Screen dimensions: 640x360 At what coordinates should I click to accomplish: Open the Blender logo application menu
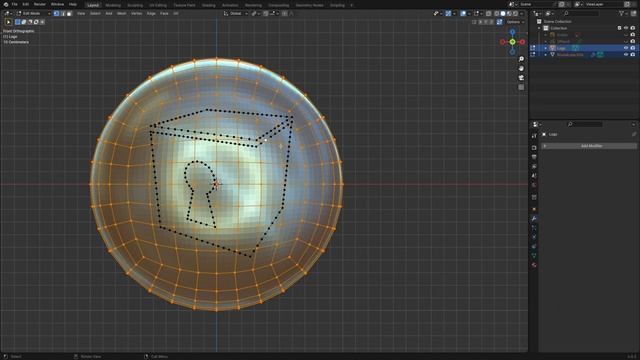6,4
